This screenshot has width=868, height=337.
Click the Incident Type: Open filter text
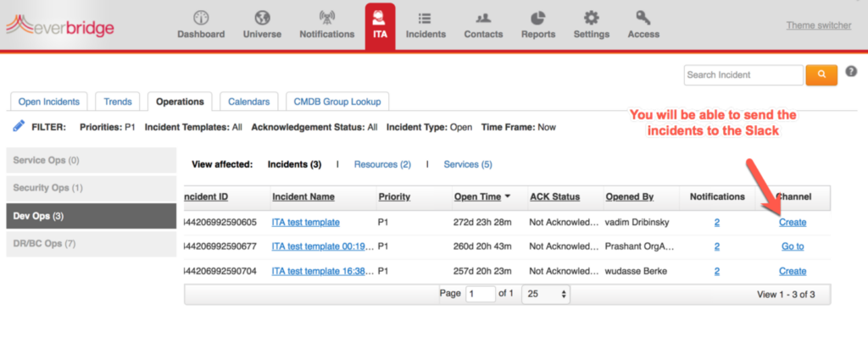[x=429, y=127]
